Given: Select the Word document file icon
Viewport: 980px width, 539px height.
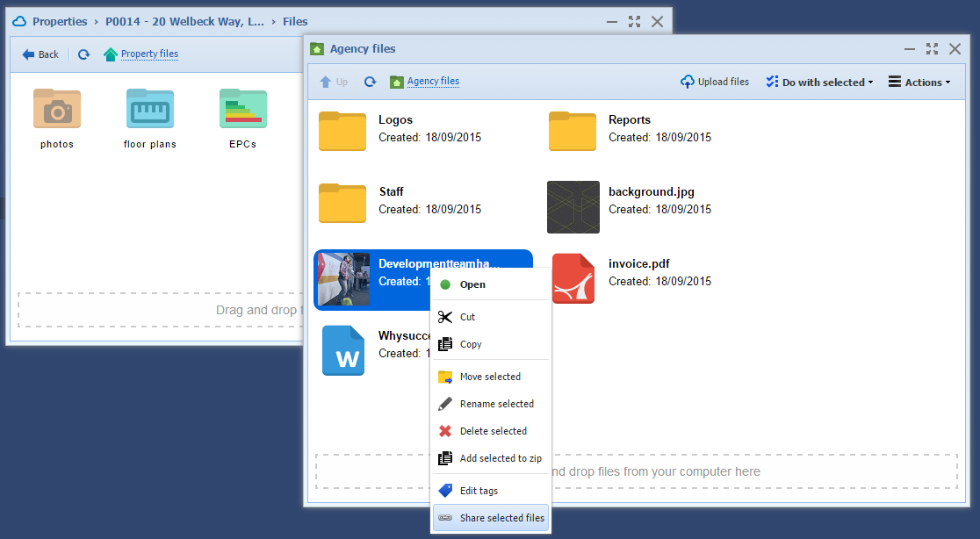Looking at the screenshot, I should (342, 350).
